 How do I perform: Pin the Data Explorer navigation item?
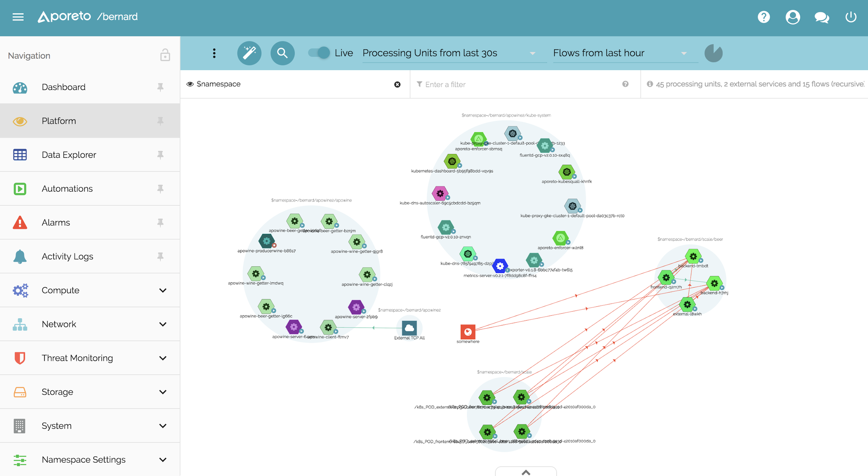click(x=161, y=155)
